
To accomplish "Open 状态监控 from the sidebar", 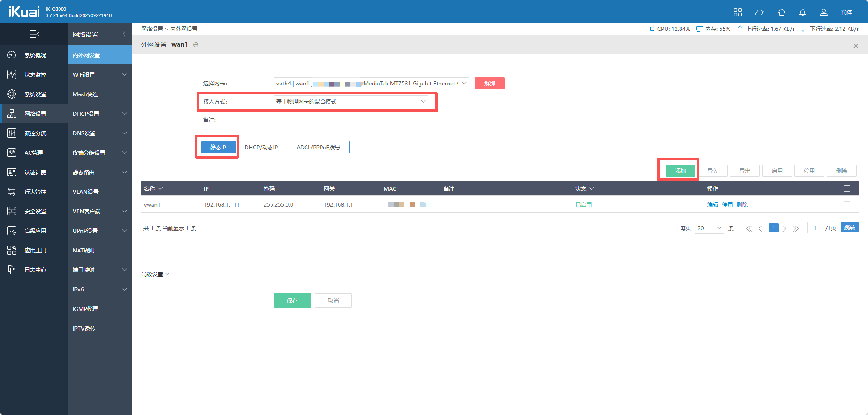I will [35, 74].
